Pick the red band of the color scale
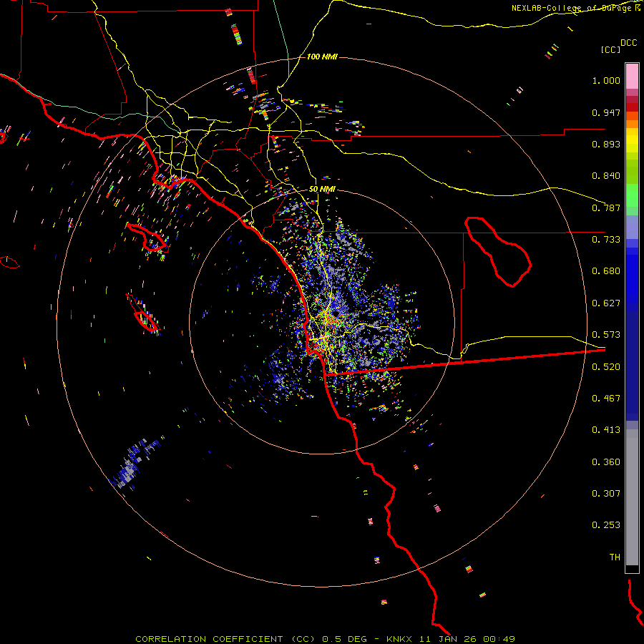Viewport: 644px width, 644px height. (x=632, y=107)
